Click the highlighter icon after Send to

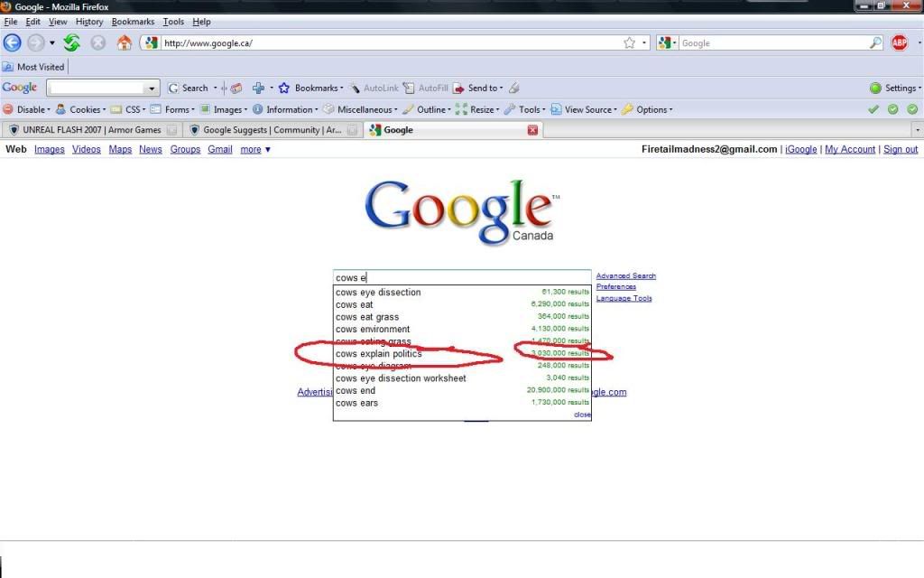[514, 88]
